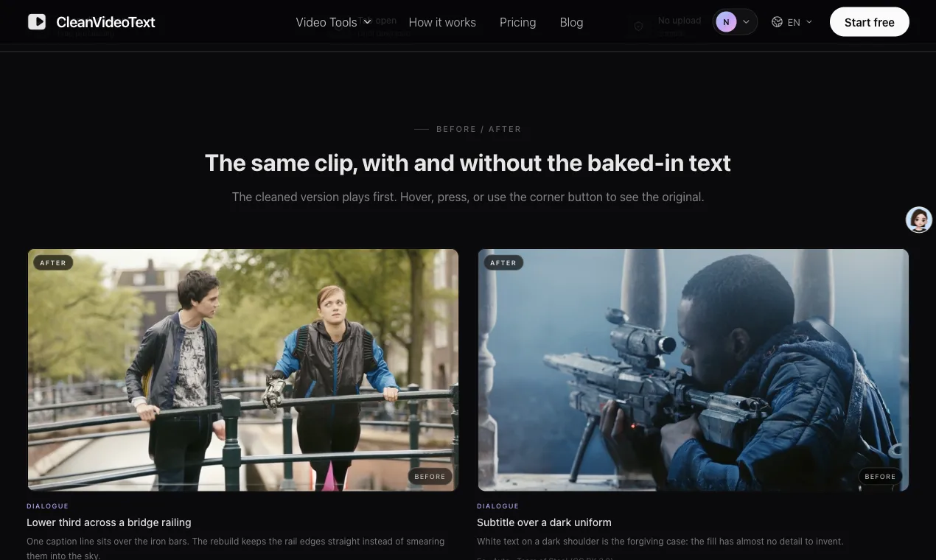Open the Pricing page
Screen dimensions: 936x560
point(517,22)
